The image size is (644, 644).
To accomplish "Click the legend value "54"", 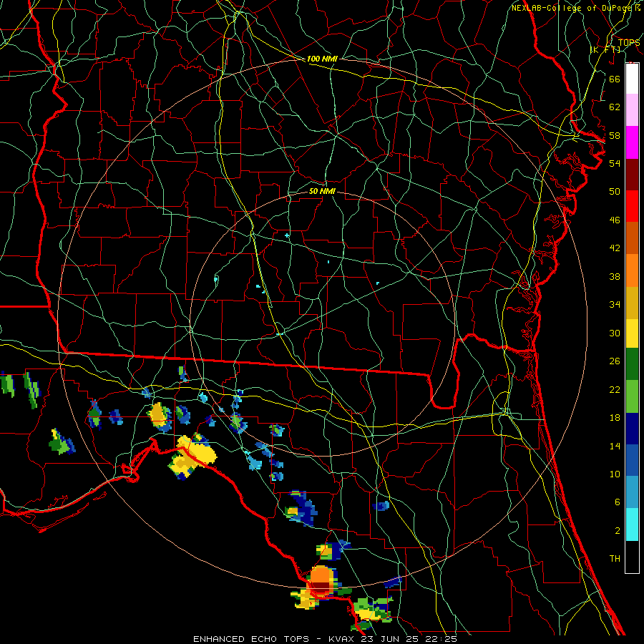I will tap(615, 163).
